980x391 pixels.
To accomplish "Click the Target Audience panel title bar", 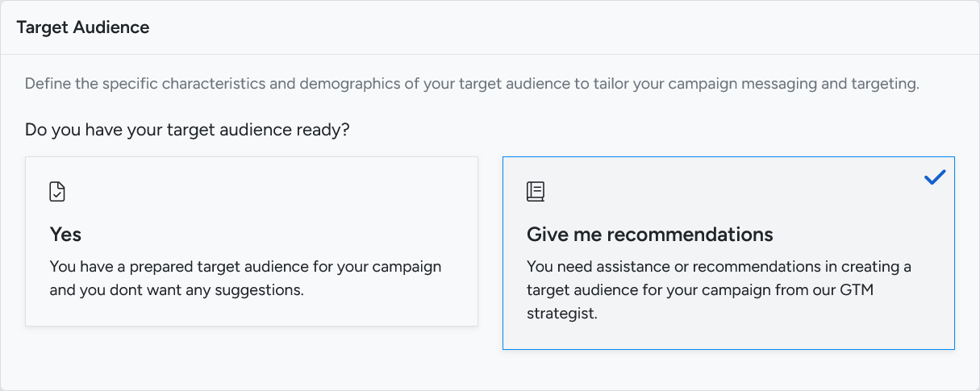I will pos(490,27).
